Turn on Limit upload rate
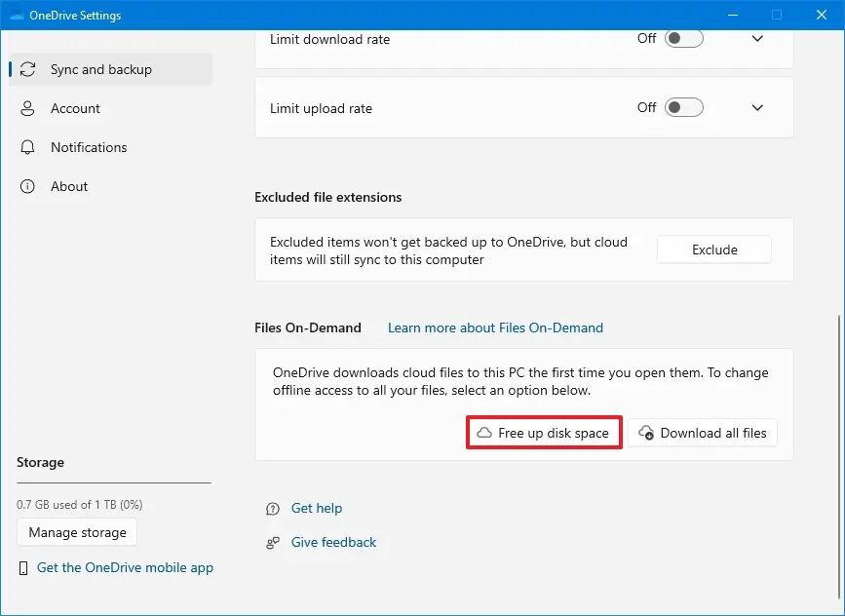This screenshot has width=845, height=616. coord(683,107)
